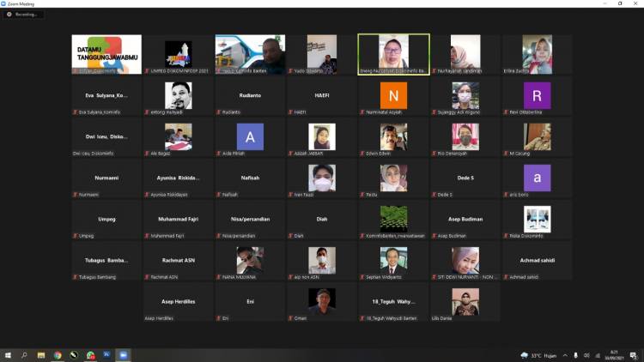644x362 pixels.
Task: Open the Windows Start menu
Action: point(8,355)
